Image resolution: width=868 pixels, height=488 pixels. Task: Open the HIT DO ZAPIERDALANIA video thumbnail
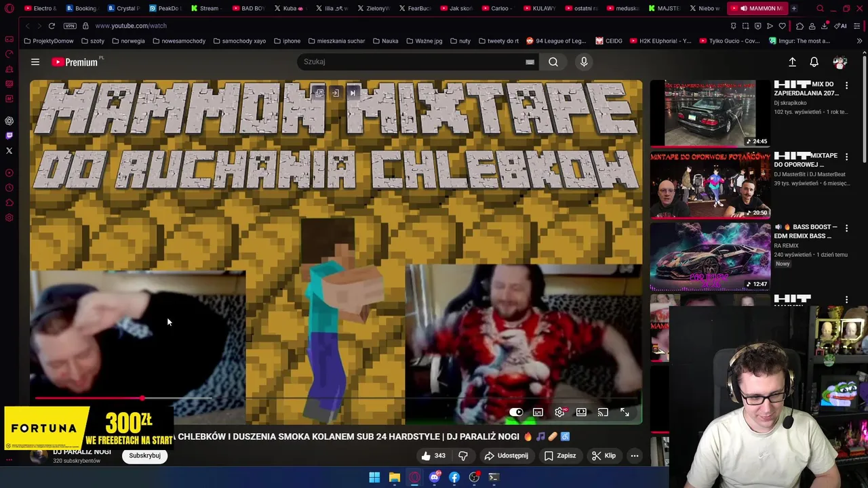tap(710, 113)
